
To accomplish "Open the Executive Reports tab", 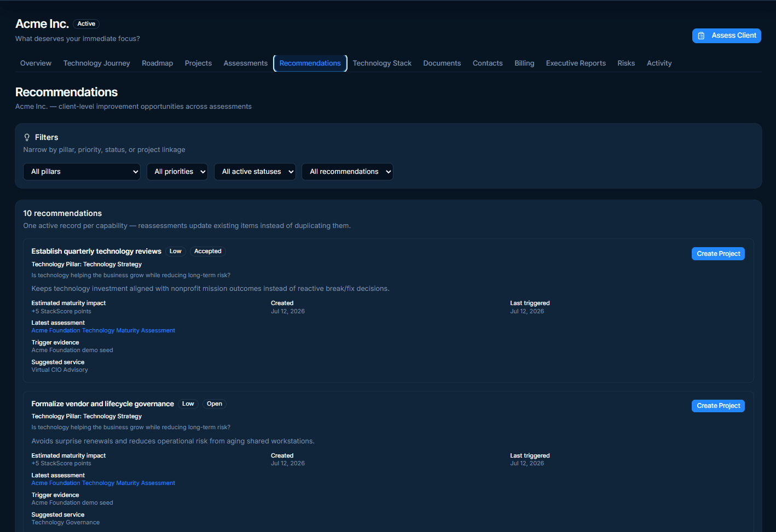I will [x=576, y=63].
